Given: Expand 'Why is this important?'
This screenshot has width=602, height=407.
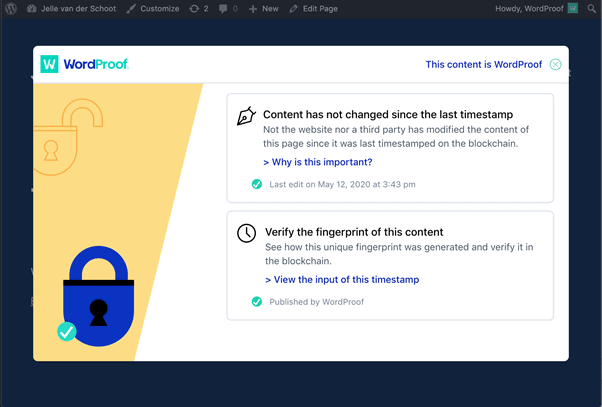Looking at the screenshot, I should tap(318, 162).
